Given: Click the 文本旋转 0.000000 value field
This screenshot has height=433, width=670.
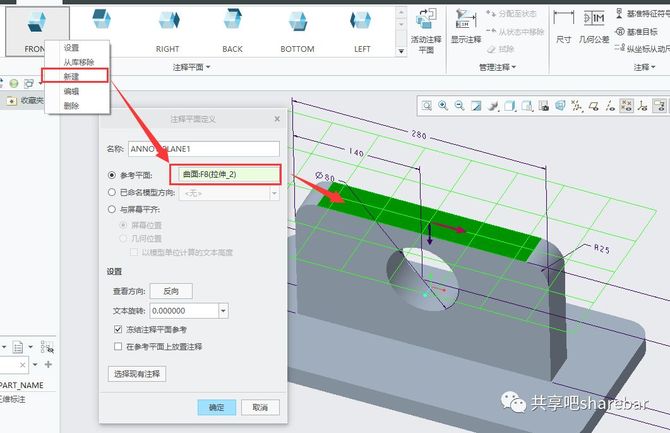Looking at the screenshot, I should pyautogui.click(x=184, y=311).
